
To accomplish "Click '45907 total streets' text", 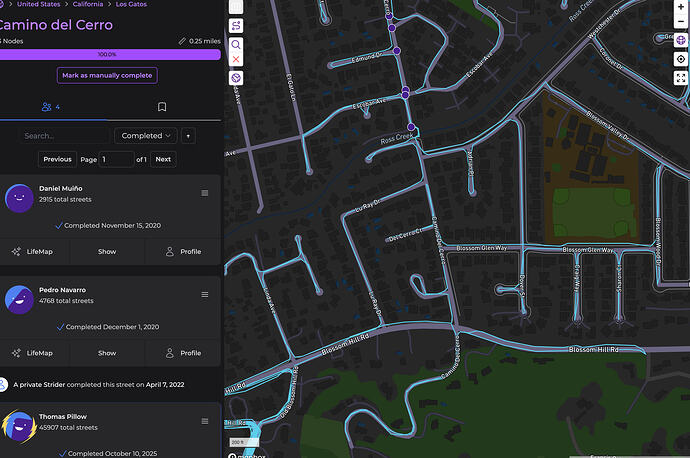I will click(x=68, y=428).
